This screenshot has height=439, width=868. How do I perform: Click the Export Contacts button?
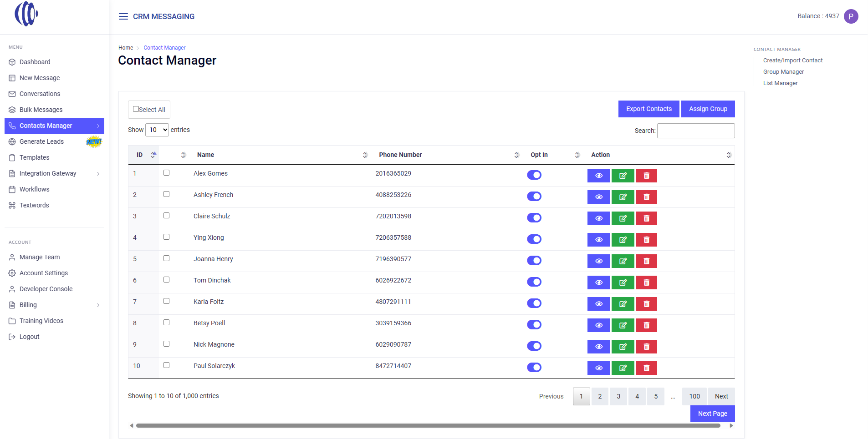[x=648, y=109]
